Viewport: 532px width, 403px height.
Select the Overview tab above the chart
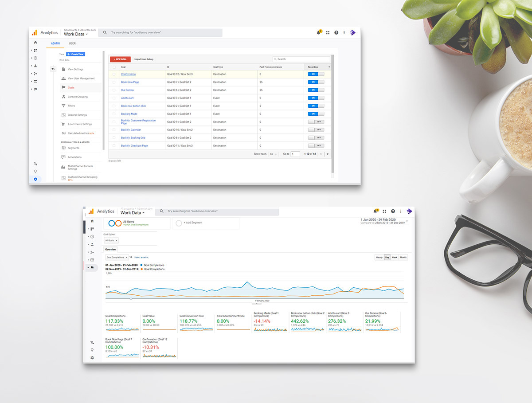(x=110, y=249)
